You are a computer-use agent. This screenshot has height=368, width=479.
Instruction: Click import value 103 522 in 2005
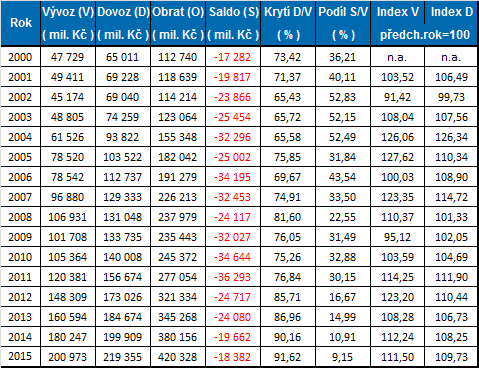coord(123,157)
